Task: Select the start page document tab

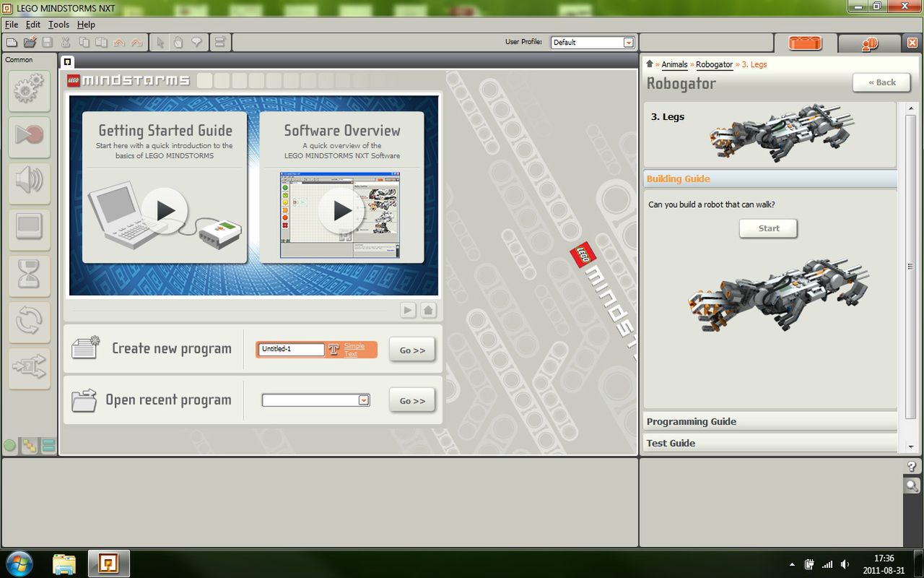Action: click(x=66, y=61)
